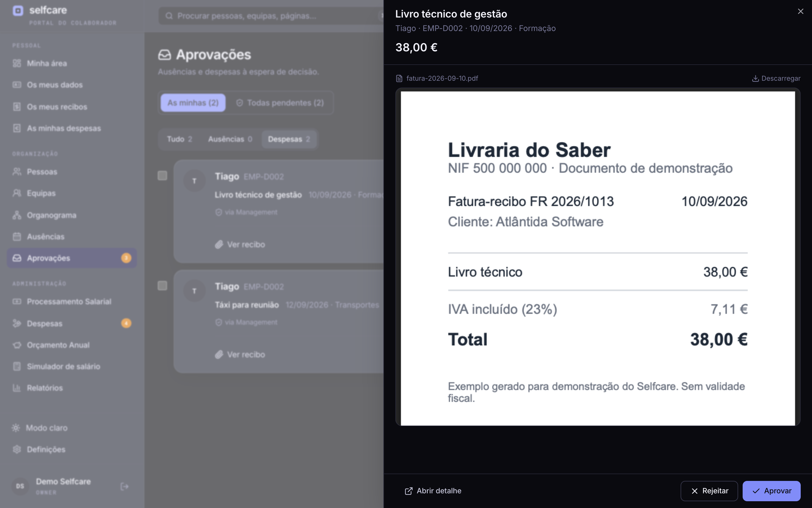Click the search magnifier icon
Image resolution: width=812 pixels, height=508 pixels.
tap(169, 16)
